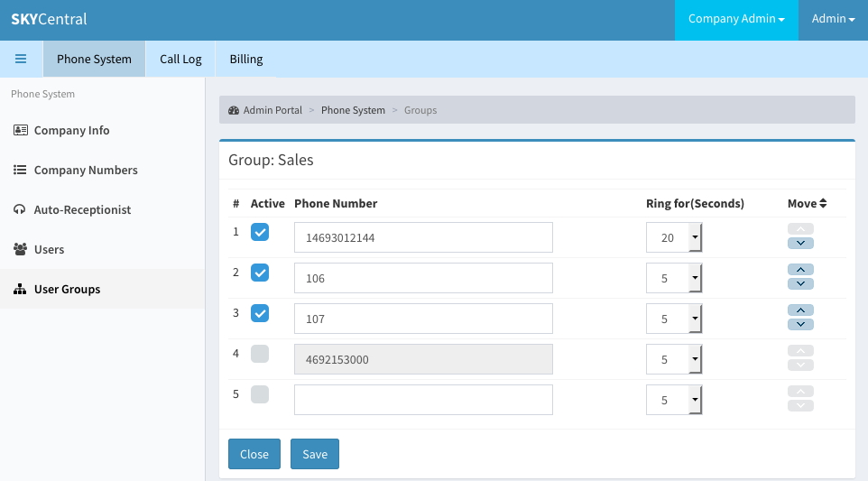Open Users in sidebar
The height and width of the screenshot is (481, 868).
(x=103, y=250)
